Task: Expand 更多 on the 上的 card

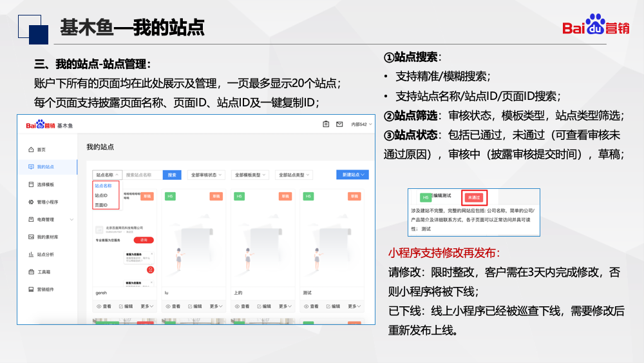Action: click(285, 306)
